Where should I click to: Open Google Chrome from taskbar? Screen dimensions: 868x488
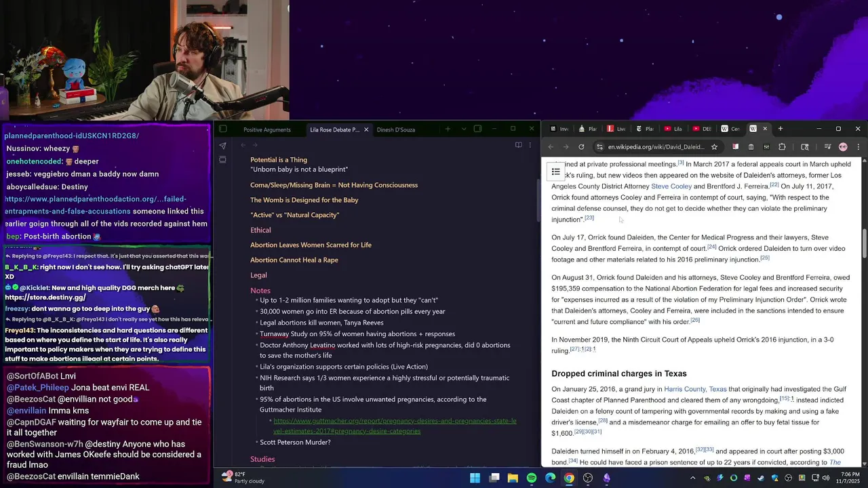pyautogui.click(x=569, y=478)
